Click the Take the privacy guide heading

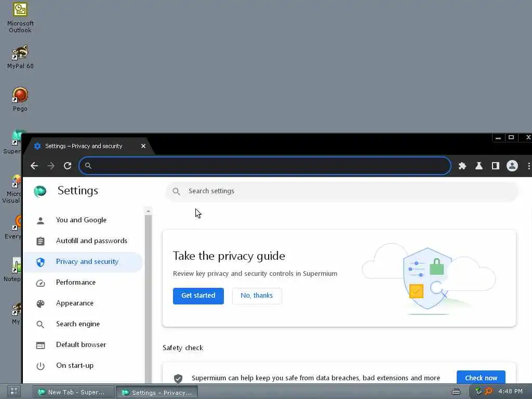[x=229, y=256]
